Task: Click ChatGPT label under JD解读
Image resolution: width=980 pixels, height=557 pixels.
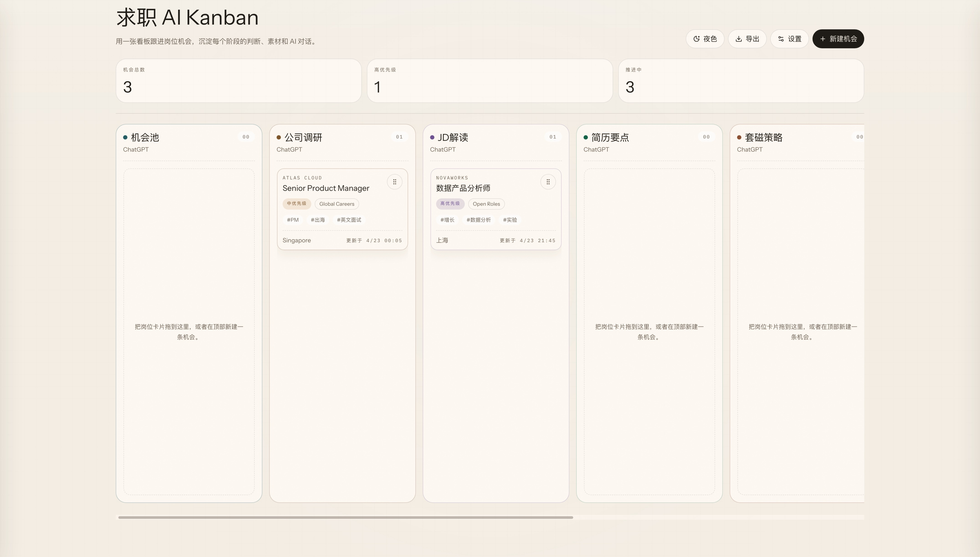Action: pos(443,150)
